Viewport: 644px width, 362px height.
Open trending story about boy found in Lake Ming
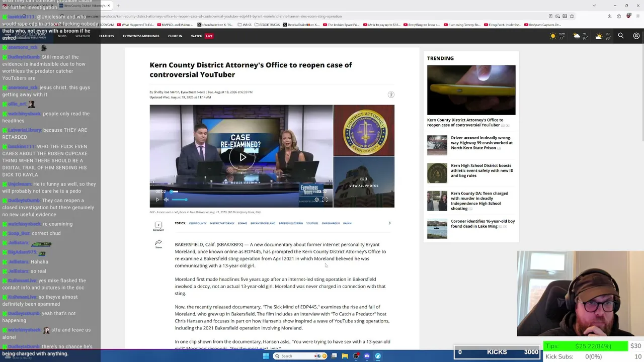[x=482, y=224]
